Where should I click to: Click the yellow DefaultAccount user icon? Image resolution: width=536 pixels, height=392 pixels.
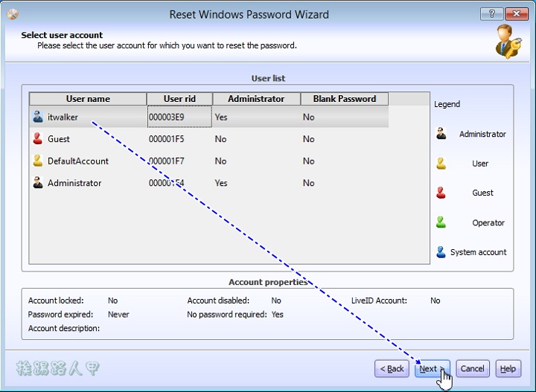click(x=38, y=161)
